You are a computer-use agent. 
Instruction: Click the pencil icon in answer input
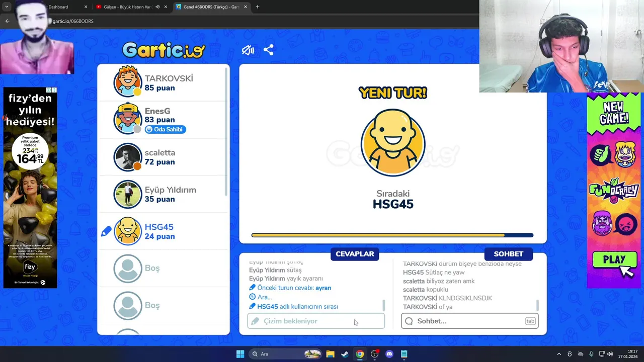[x=255, y=321]
